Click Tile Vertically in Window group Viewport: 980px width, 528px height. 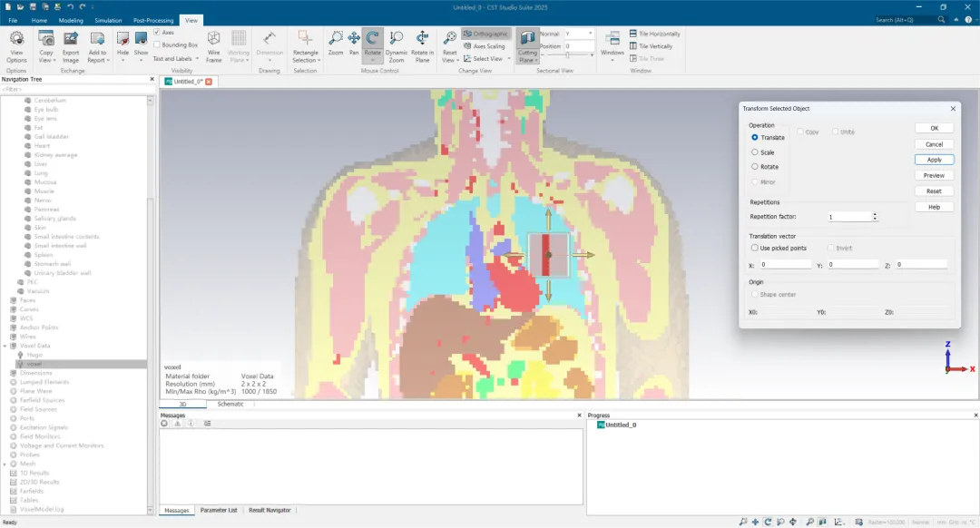click(651, 46)
